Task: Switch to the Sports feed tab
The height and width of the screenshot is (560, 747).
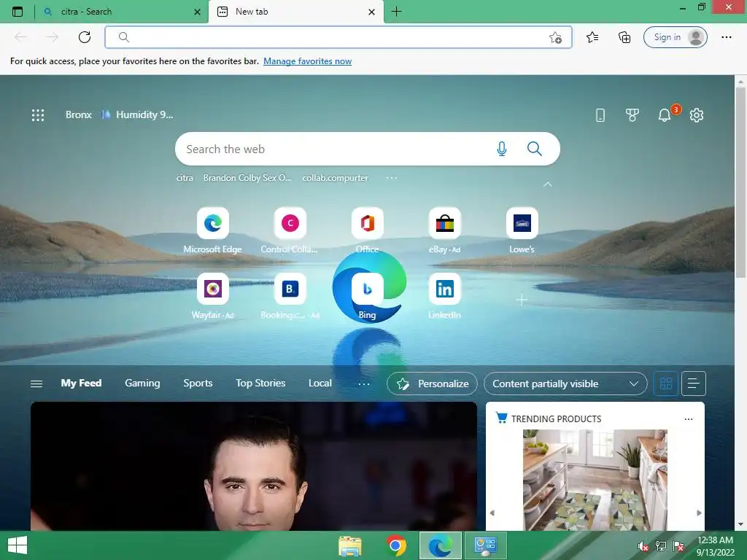Action: pyautogui.click(x=198, y=384)
